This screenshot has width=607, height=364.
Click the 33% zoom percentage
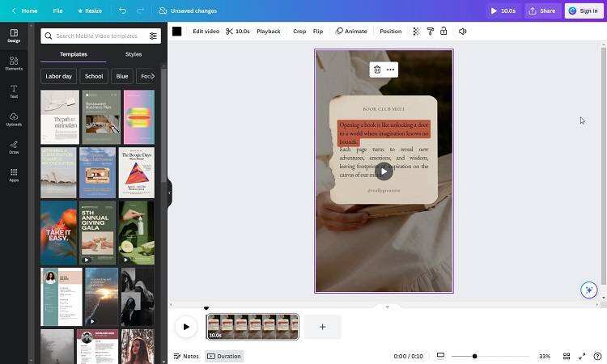coord(545,356)
